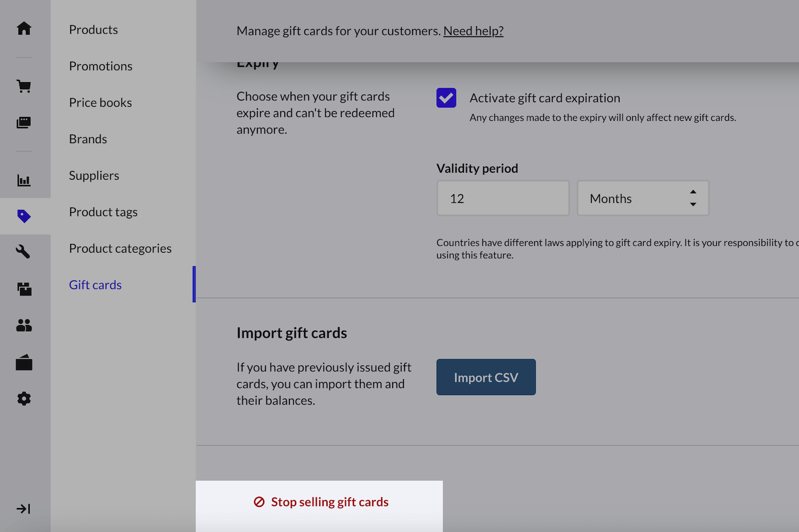Image resolution: width=799 pixels, height=532 pixels.
Task: Open the Settings gear icon
Action: [x=24, y=399]
